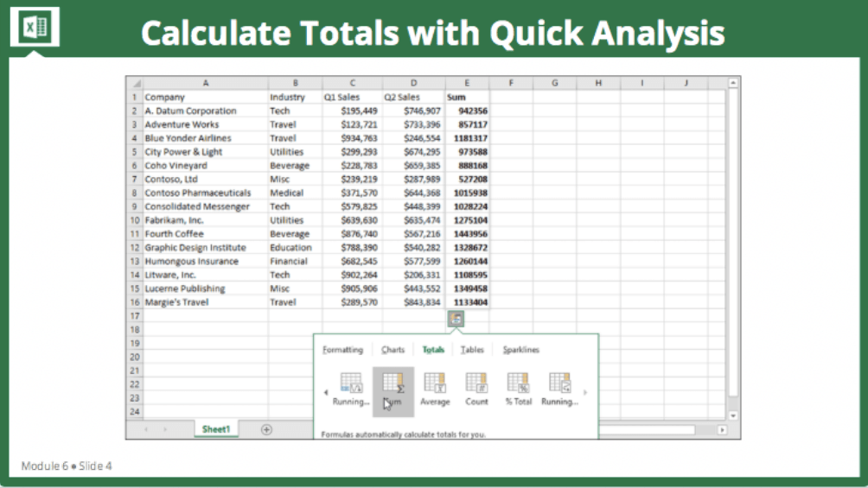Add a new sheet with the plus button
Viewport: 868px width, 488px height.
pyautogui.click(x=266, y=429)
